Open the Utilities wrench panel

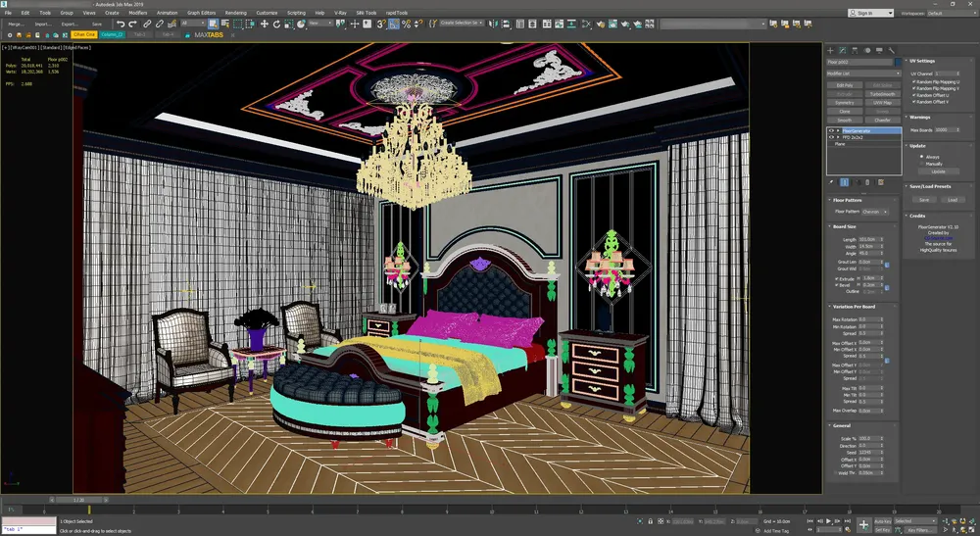point(892,50)
